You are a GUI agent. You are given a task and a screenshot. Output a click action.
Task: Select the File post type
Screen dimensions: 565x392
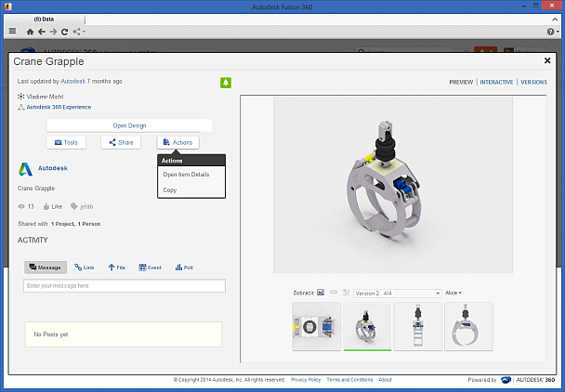tap(116, 268)
